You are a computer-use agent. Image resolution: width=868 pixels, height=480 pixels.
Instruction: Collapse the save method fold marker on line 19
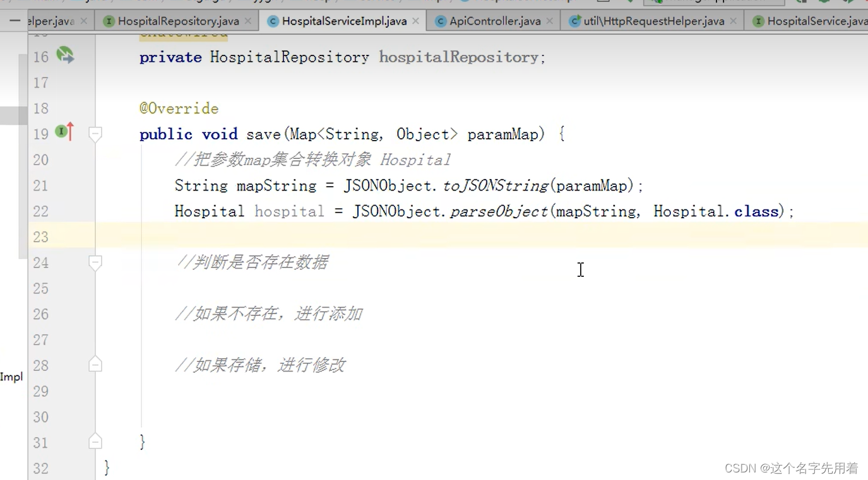point(95,134)
